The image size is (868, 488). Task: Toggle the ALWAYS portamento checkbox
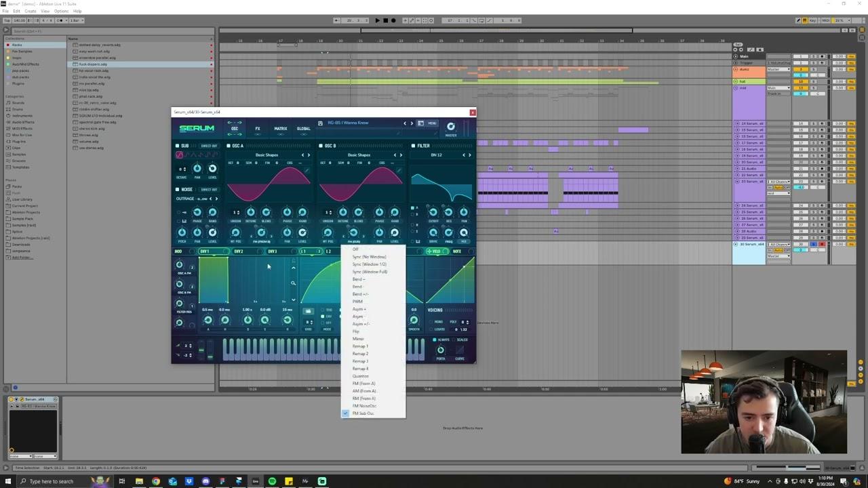(435, 340)
